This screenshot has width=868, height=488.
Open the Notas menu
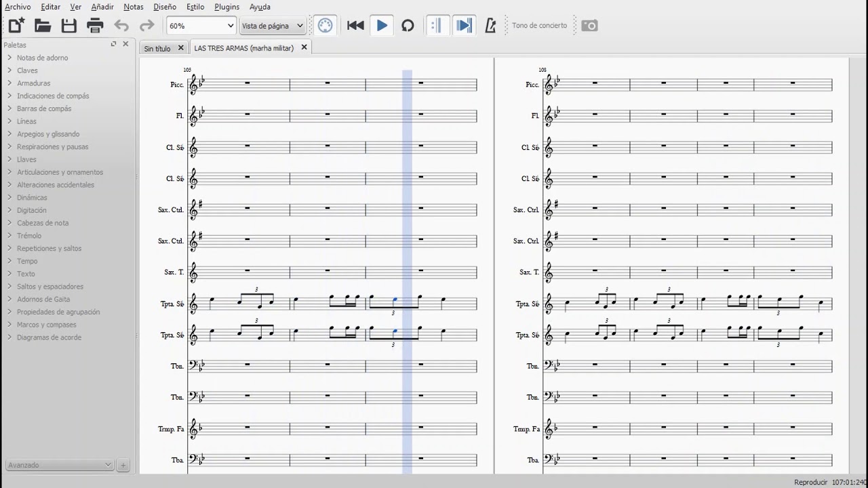(134, 7)
